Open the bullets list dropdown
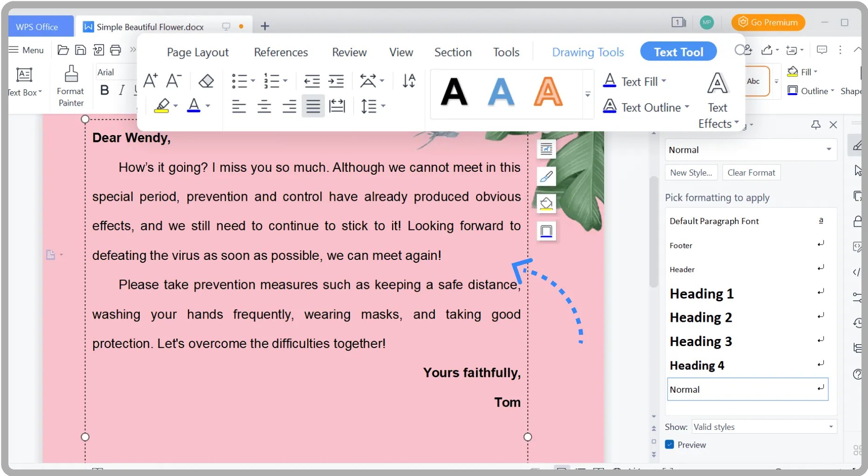Viewport: 868px width, 476px height. pos(253,81)
